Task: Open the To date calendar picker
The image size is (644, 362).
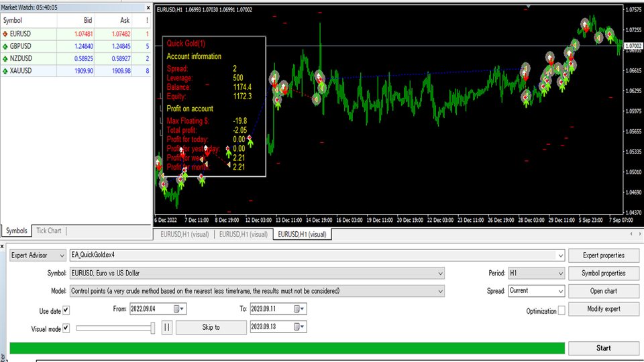Action: coord(299,308)
